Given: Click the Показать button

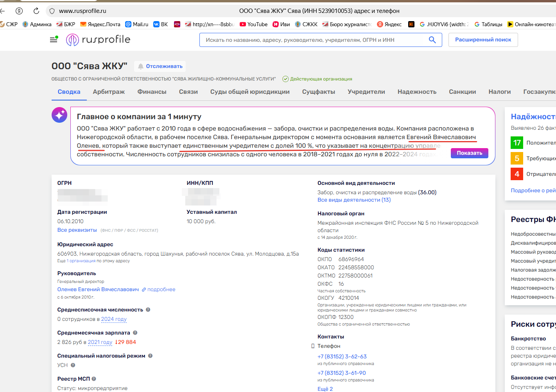Looking at the screenshot, I should tap(469, 153).
